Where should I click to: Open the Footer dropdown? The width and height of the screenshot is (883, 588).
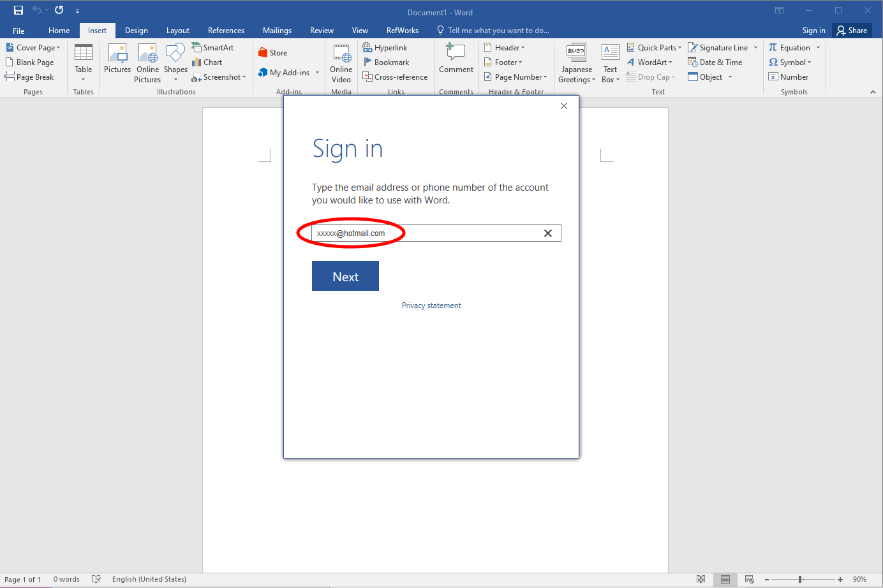click(503, 62)
